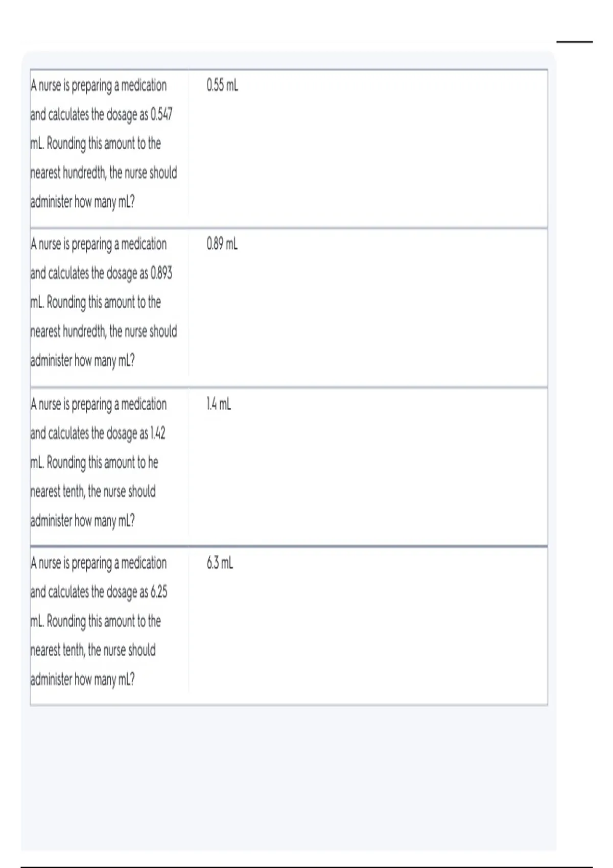Viewport: 613px width, 868px height.
Task: Click "administer how many mL?" in the last question
Action: 83,680
